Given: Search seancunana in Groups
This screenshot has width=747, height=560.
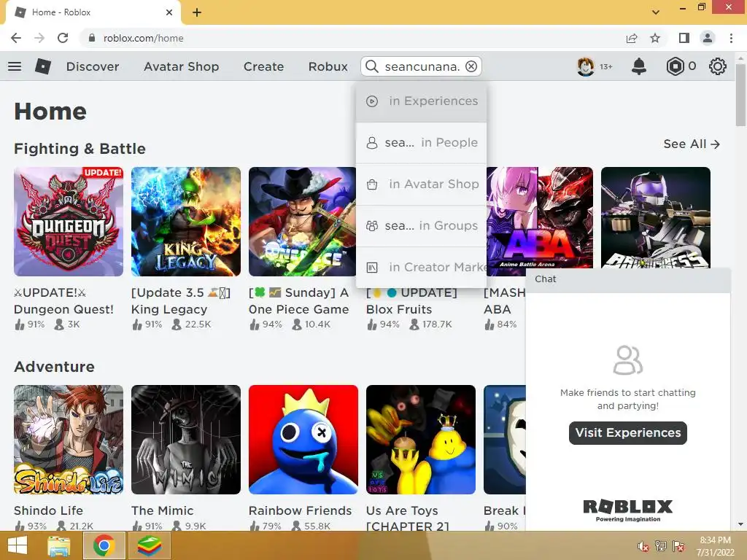Looking at the screenshot, I should [421, 225].
